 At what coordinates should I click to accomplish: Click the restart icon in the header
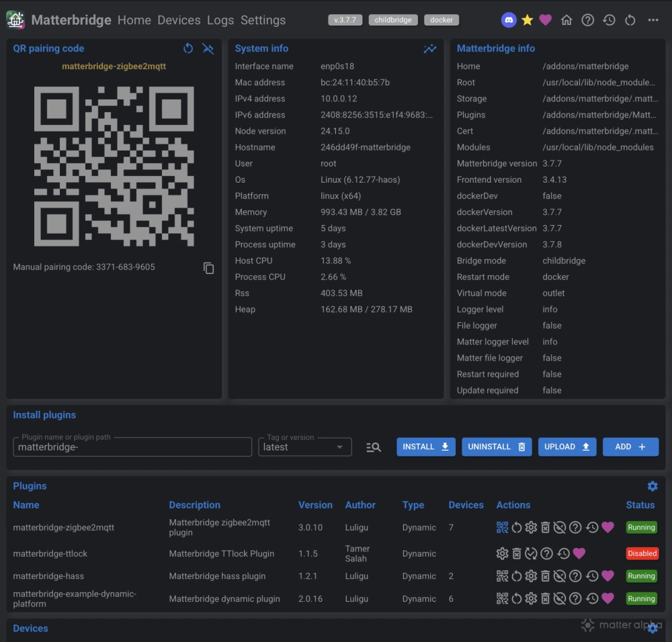(630, 20)
